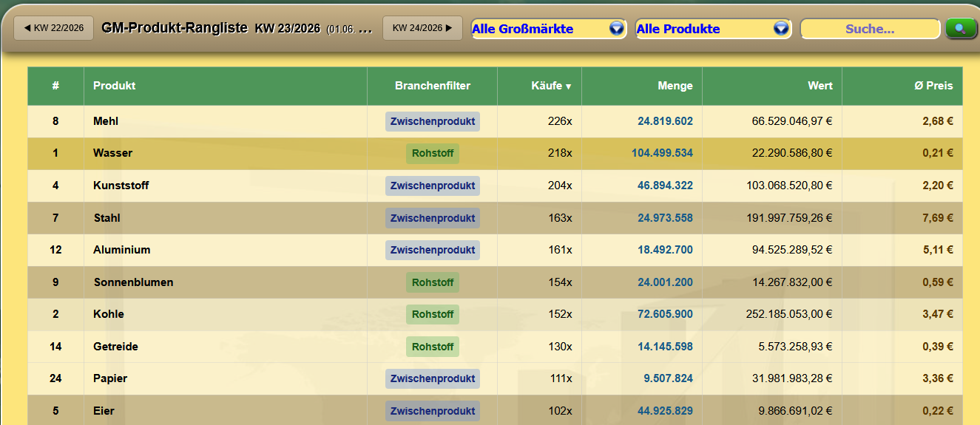Open the Alle Großmärkte dropdown
980x425 pixels.
[549, 29]
